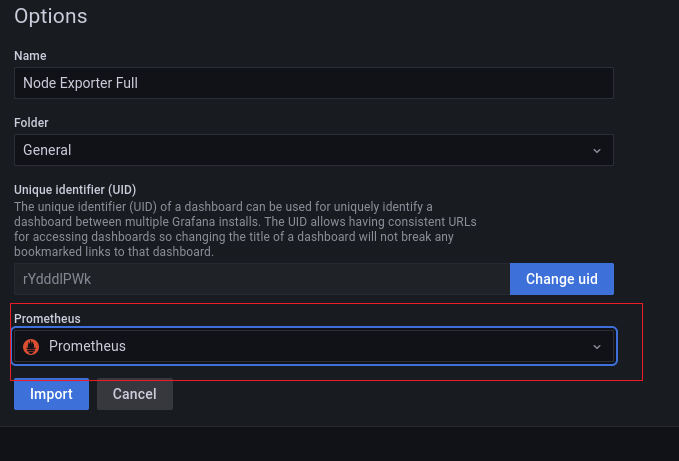Expand the Folder dropdown chevron
This screenshot has width=679, height=461.
click(x=597, y=151)
